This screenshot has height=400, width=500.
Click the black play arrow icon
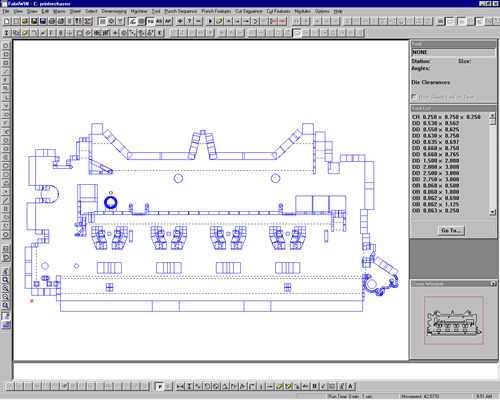[x=210, y=21]
